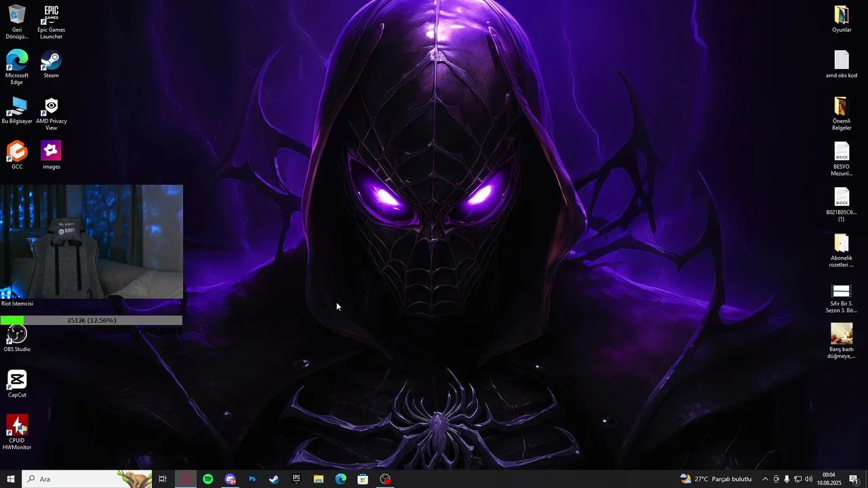The height and width of the screenshot is (488, 868).
Task: Click the search box sloth illustration
Action: click(134, 479)
